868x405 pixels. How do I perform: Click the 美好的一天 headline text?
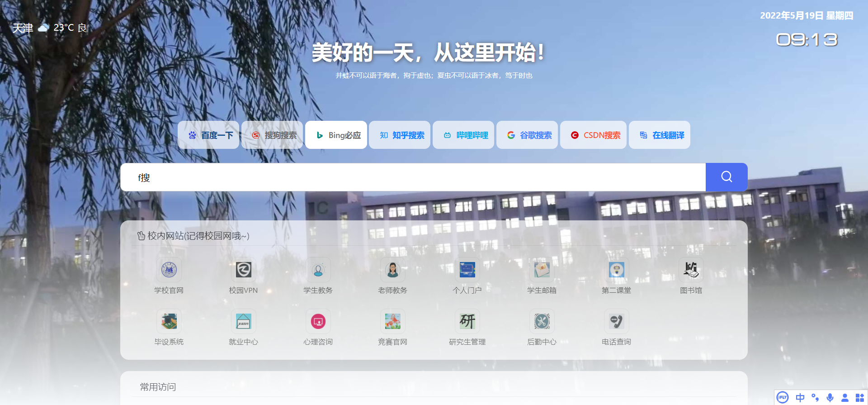tap(428, 52)
